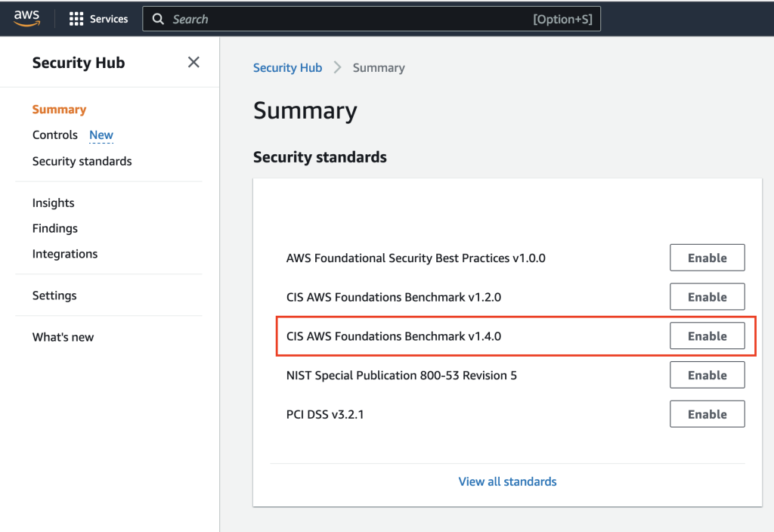Close the Security Hub side panel
Image resolution: width=774 pixels, height=532 pixels.
click(x=193, y=62)
